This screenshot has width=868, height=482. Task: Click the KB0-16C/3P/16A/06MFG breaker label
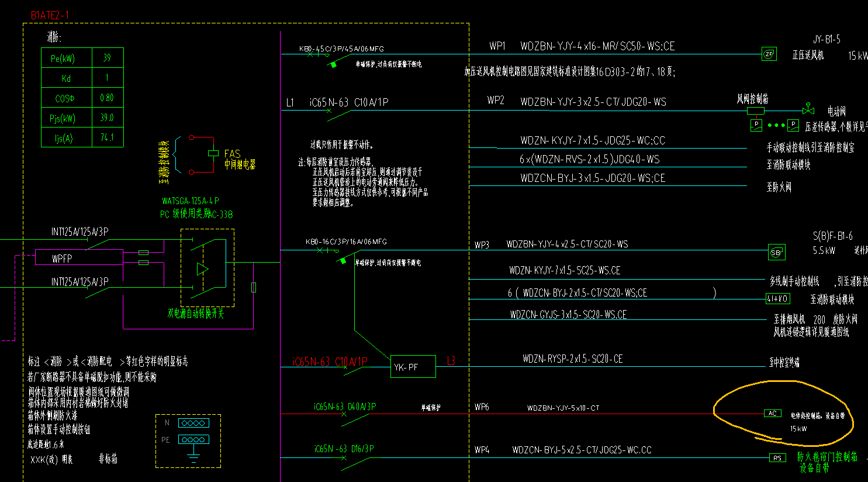pos(346,242)
